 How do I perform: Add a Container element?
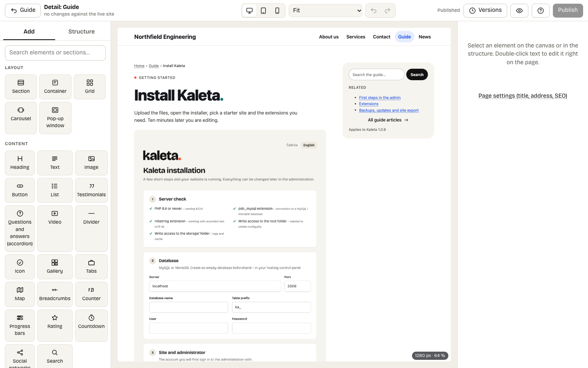click(x=55, y=87)
